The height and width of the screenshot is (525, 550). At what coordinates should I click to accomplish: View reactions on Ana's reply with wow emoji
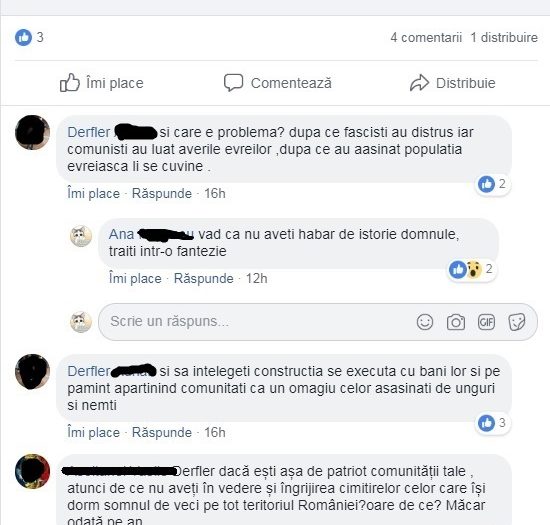(x=472, y=269)
